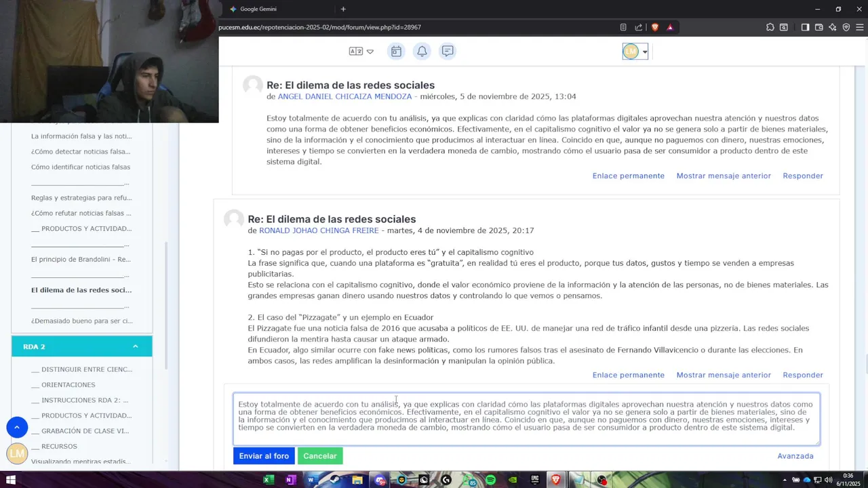
Task: Open 'RECURSOS' sidebar item
Action: pos(54,446)
